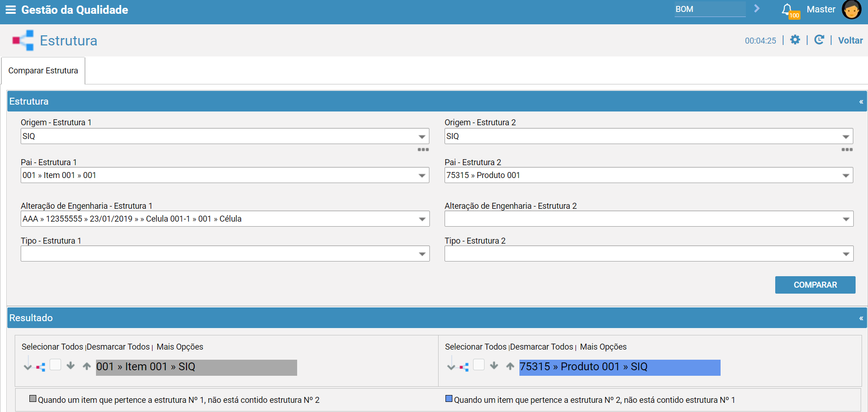Collapse the Estrutura panel
The height and width of the screenshot is (412, 868).
click(861, 101)
